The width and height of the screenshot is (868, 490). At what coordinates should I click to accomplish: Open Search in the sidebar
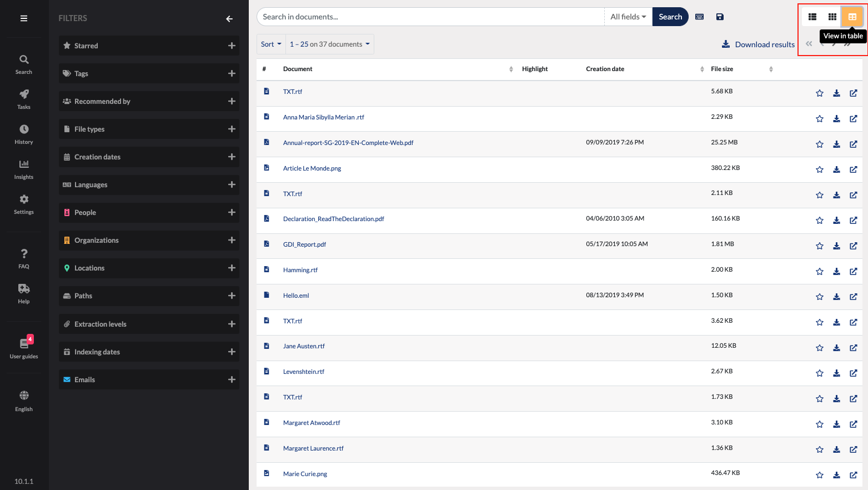point(24,64)
